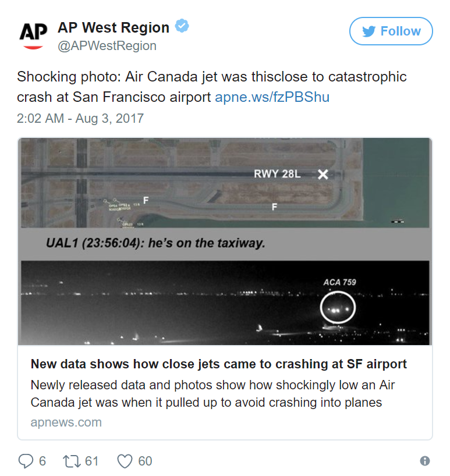
Task: Open the 'New data shows how close jets' headline
Action: pyautogui.click(x=218, y=364)
